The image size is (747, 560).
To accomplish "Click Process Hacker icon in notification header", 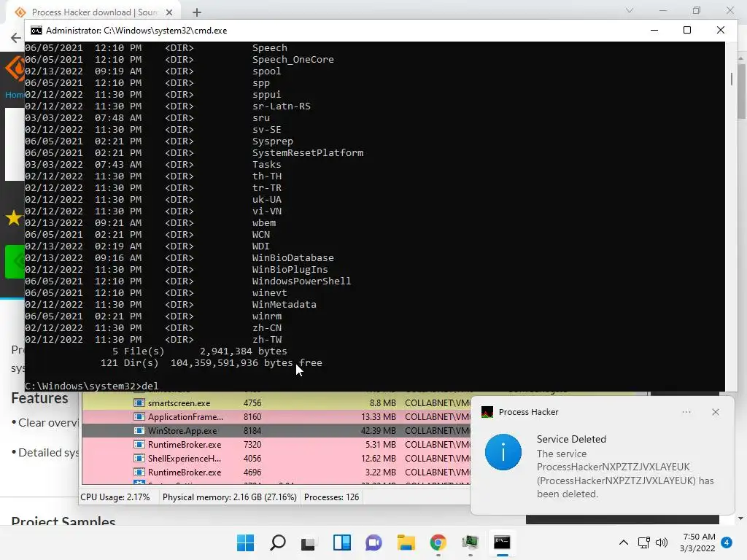I will pos(487,413).
